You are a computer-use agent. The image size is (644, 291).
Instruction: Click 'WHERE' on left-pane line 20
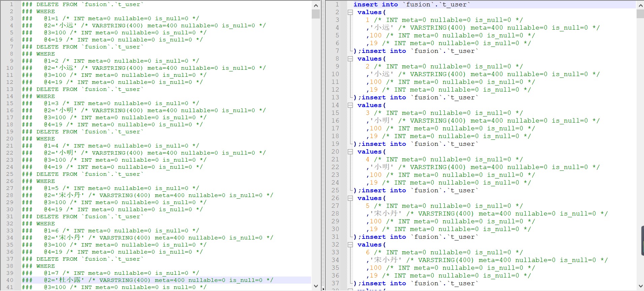tap(45, 139)
